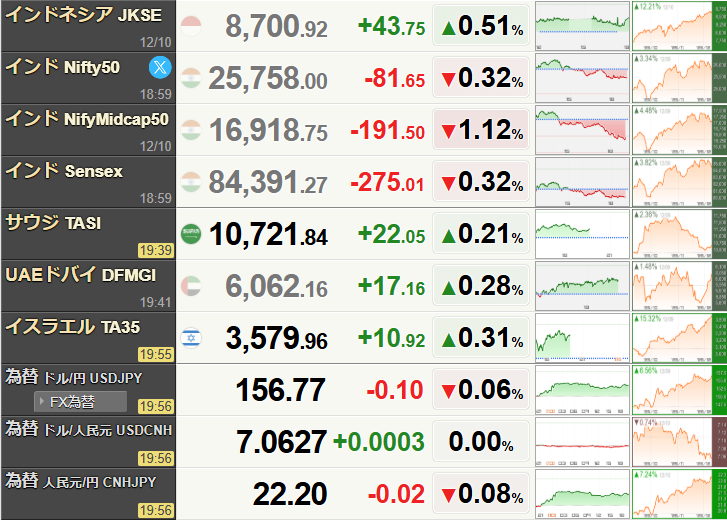Image resolution: width=727 pixels, height=520 pixels.
Task: Click the India flag in the NifyMidcap50 row
Action: [x=191, y=130]
